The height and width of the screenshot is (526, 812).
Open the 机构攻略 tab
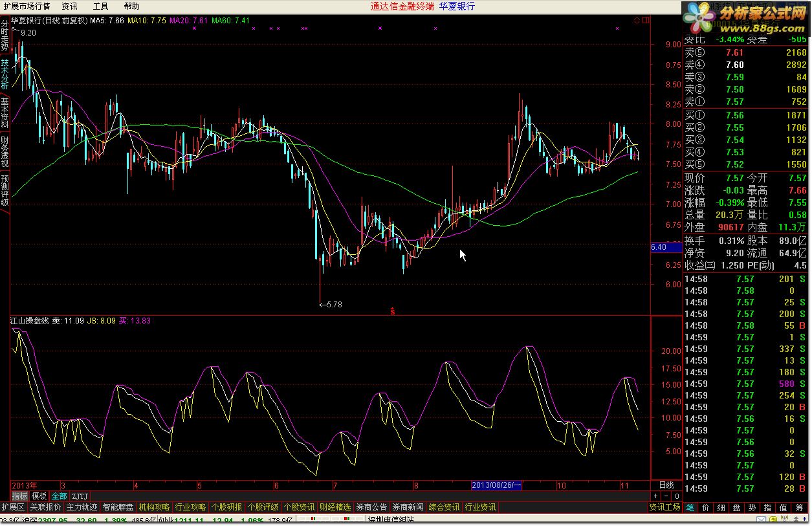(154, 507)
